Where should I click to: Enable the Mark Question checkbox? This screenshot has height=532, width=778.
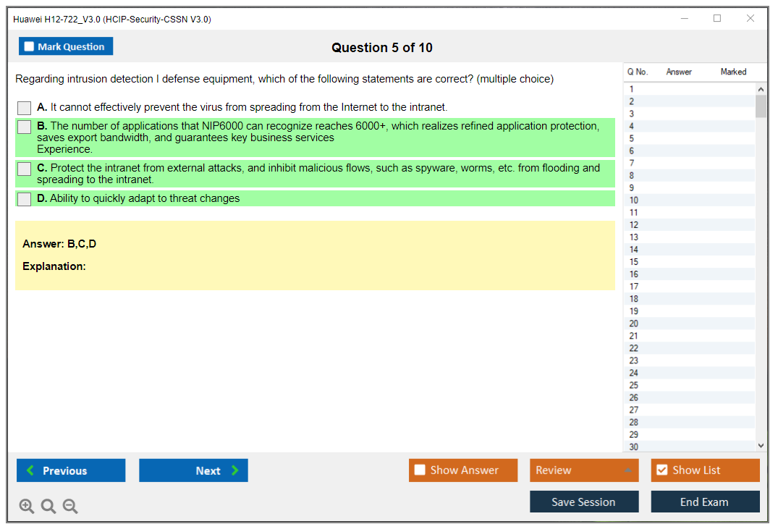tap(30, 47)
